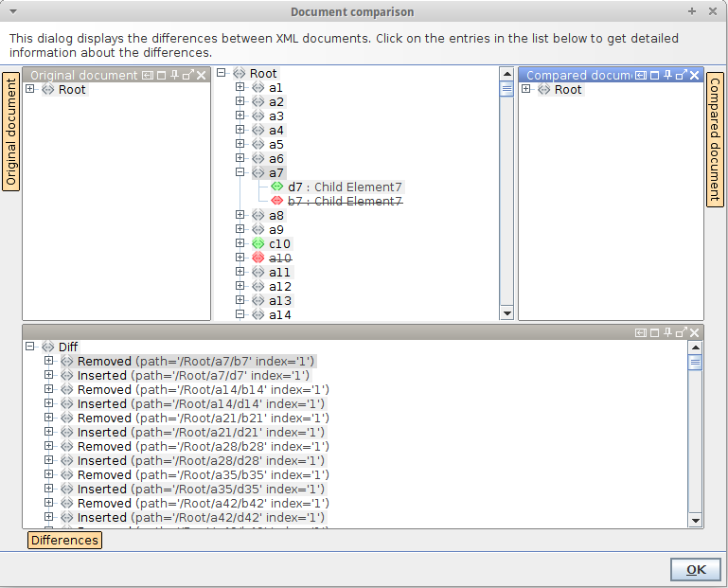Close the Original document panel
This screenshot has height=588, width=728.
[x=201, y=75]
